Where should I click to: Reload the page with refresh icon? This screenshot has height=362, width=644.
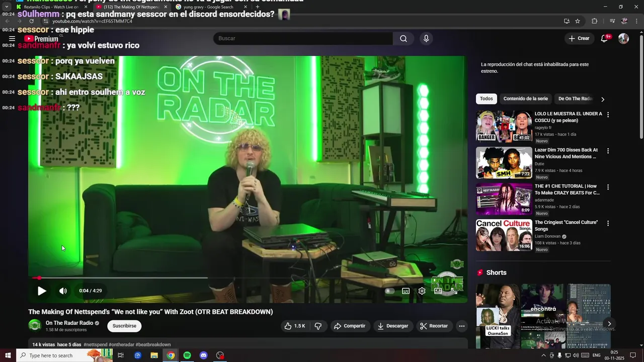32,21
